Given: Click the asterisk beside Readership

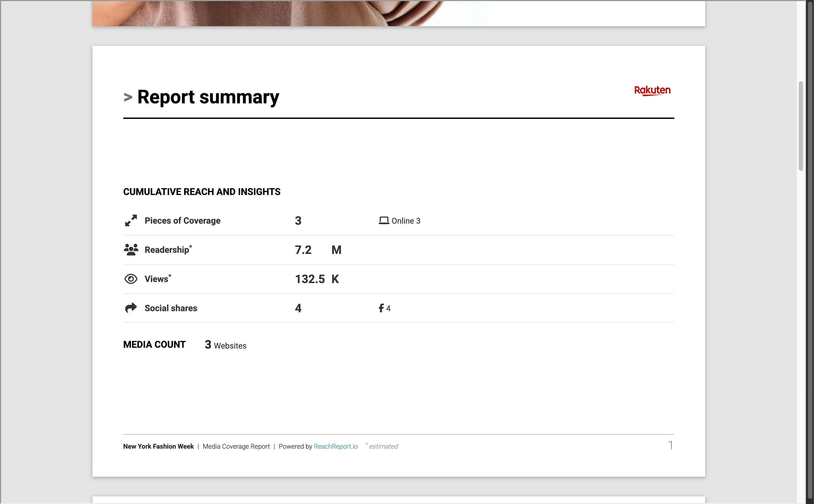Looking at the screenshot, I should [x=191, y=246].
